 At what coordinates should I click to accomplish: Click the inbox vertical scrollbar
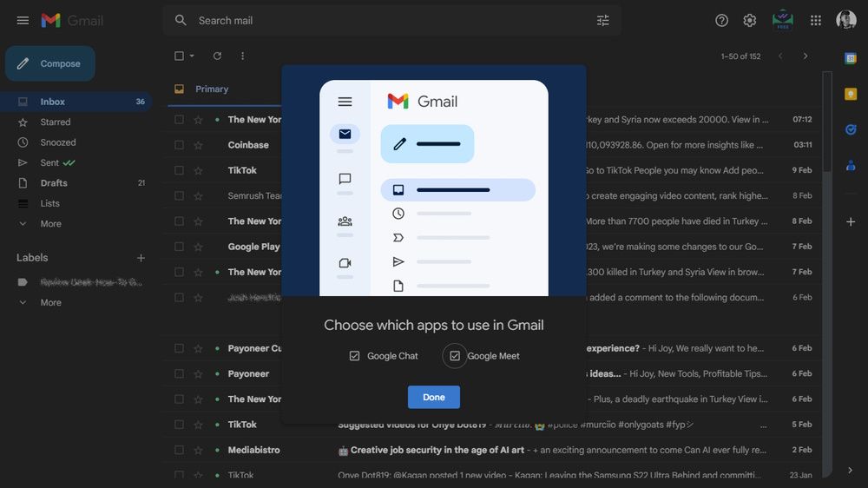[x=826, y=122]
